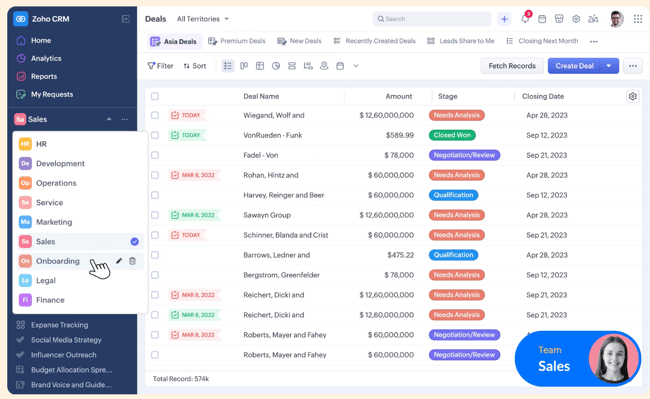Select checkbox for Harvey, Reinger and Beer

tap(155, 195)
